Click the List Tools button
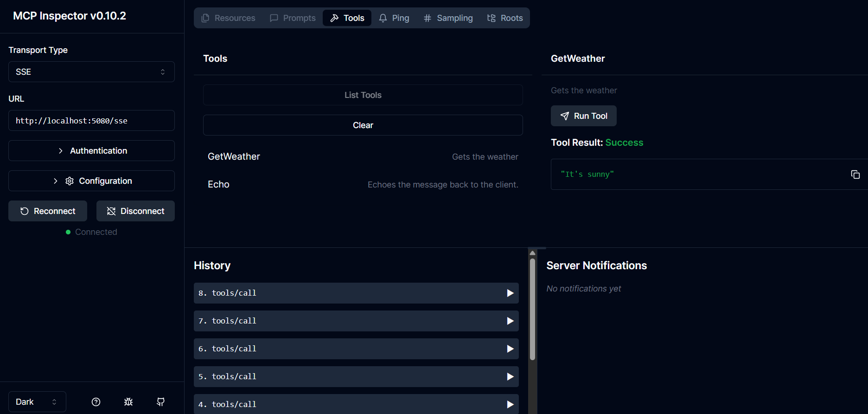This screenshot has width=868, height=414. click(x=363, y=95)
